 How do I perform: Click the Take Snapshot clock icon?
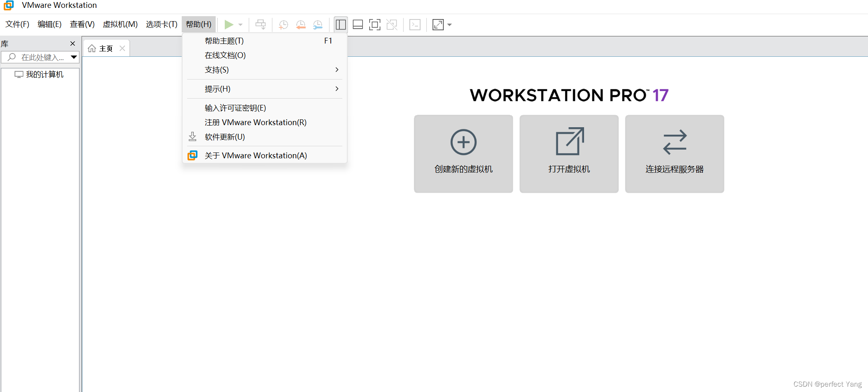284,25
